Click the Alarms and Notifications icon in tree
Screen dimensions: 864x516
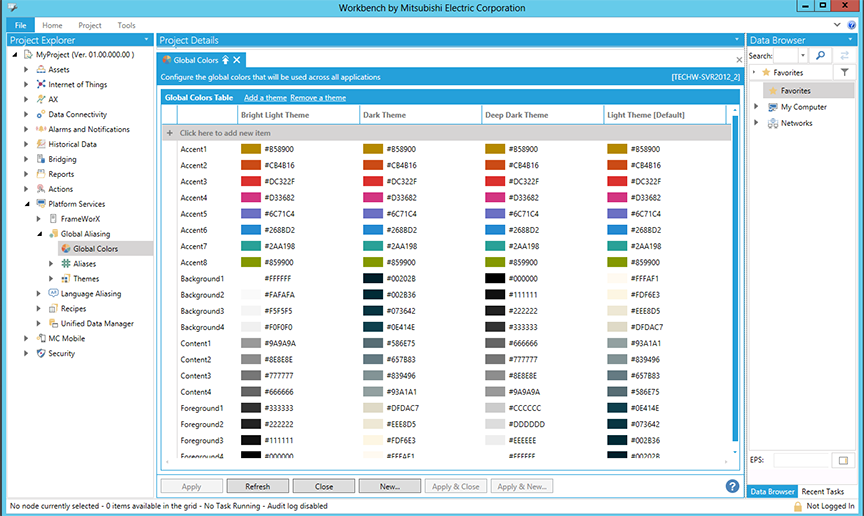pyautogui.click(x=40, y=129)
